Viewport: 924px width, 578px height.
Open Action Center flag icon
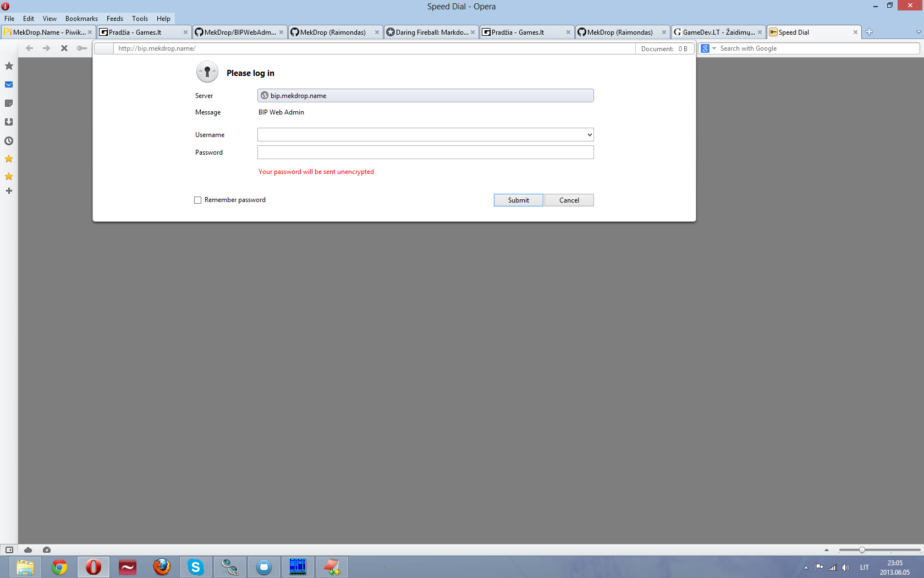coord(820,568)
